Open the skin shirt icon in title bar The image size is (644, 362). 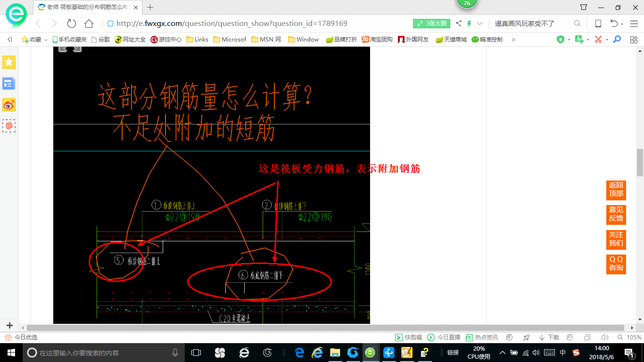(584, 7)
